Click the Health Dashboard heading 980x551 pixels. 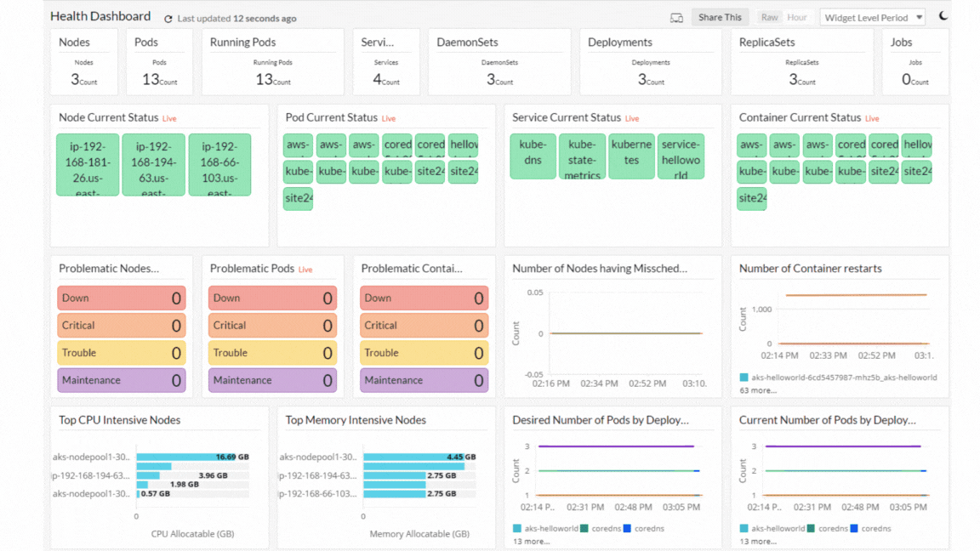click(100, 16)
